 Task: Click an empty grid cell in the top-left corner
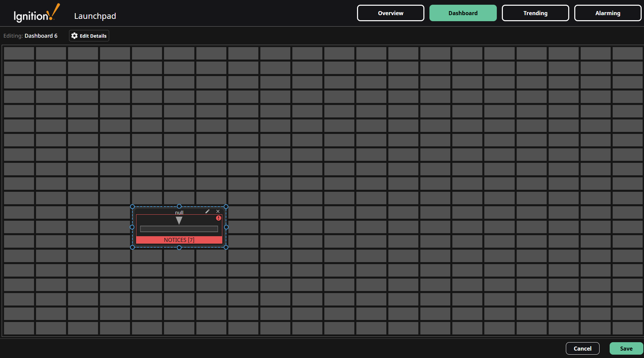(x=19, y=53)
